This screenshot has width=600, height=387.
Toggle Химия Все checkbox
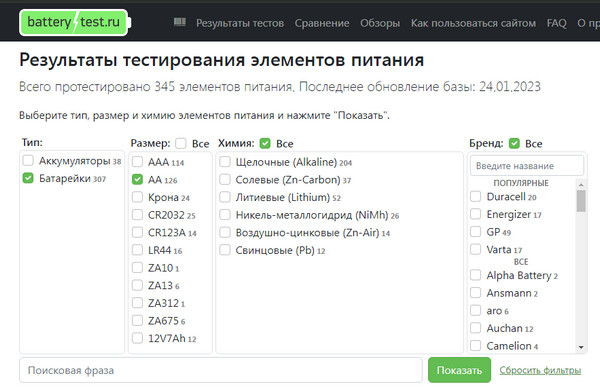coord(265,144)
